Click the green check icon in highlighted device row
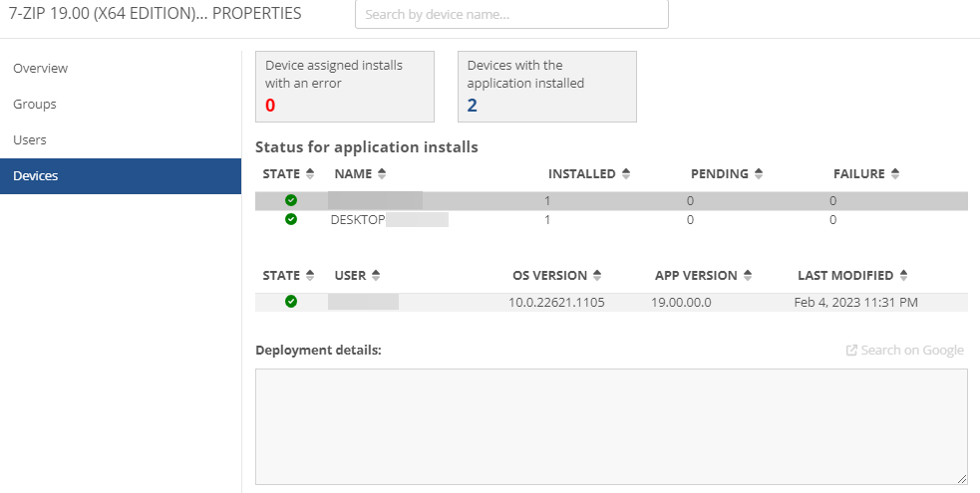The height and width of the screenshot is (493, 980). (x=291, y=200)
